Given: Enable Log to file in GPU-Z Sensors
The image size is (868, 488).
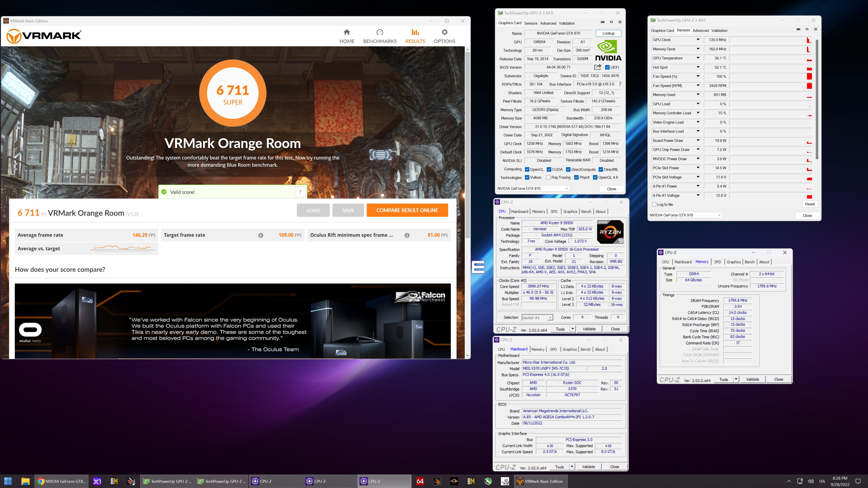Looking at the screenshot, I should pyautogui.click(x=654, y=204).
